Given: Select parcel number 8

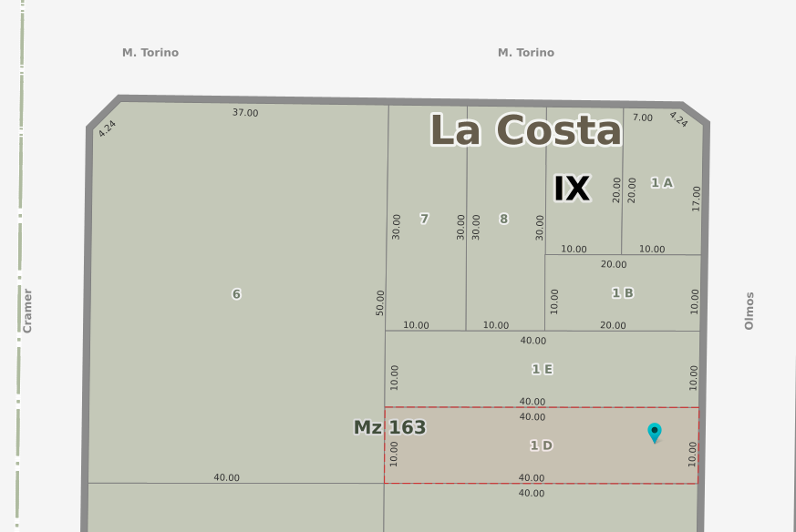Looking at the screenshot, I should [503, 219].
